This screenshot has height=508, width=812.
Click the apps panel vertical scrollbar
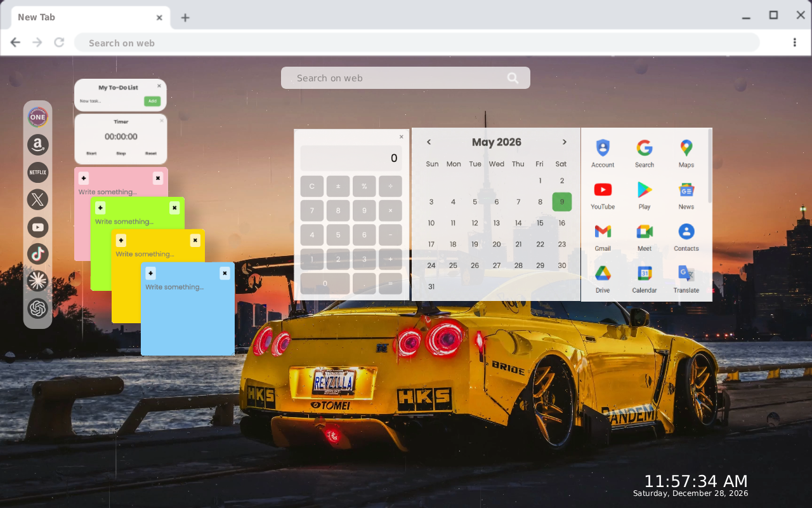coord(709,166)
